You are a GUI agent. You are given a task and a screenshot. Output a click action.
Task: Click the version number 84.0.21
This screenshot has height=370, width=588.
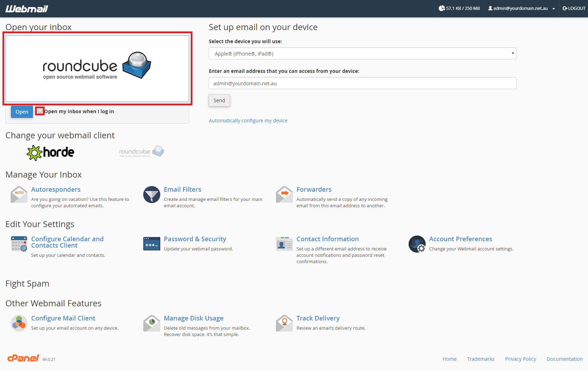(49, 359)
